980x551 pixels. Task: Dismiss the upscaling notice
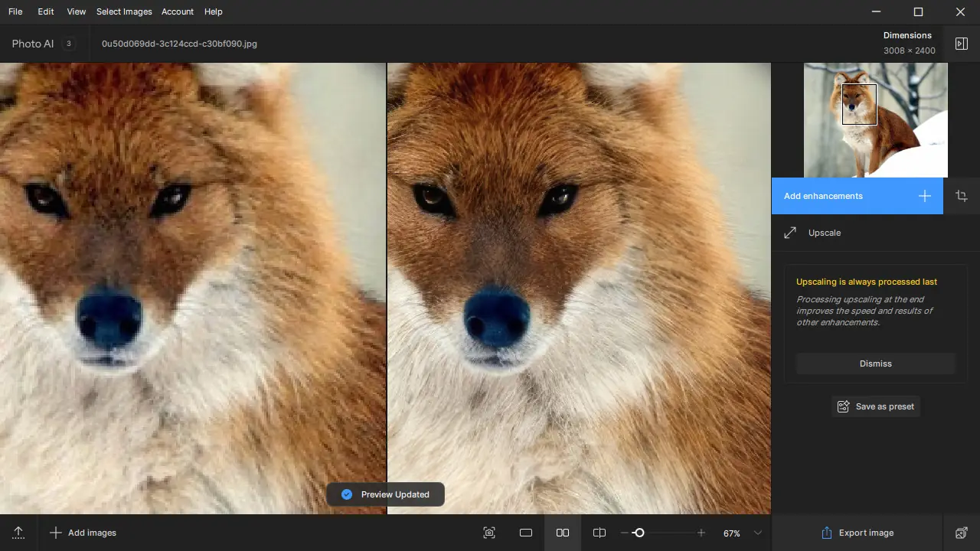point(875,364)
